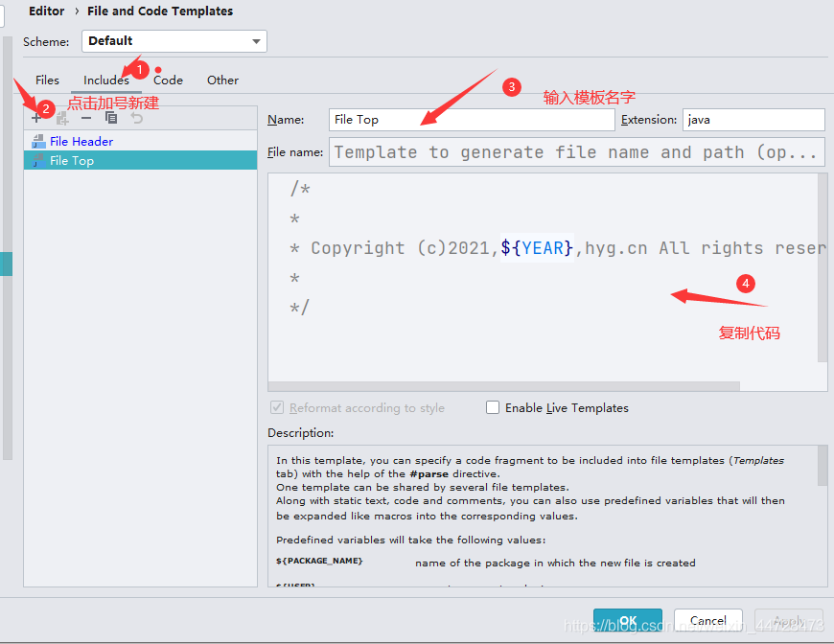
Task: Click the Apply button
Action: (789, 621)
